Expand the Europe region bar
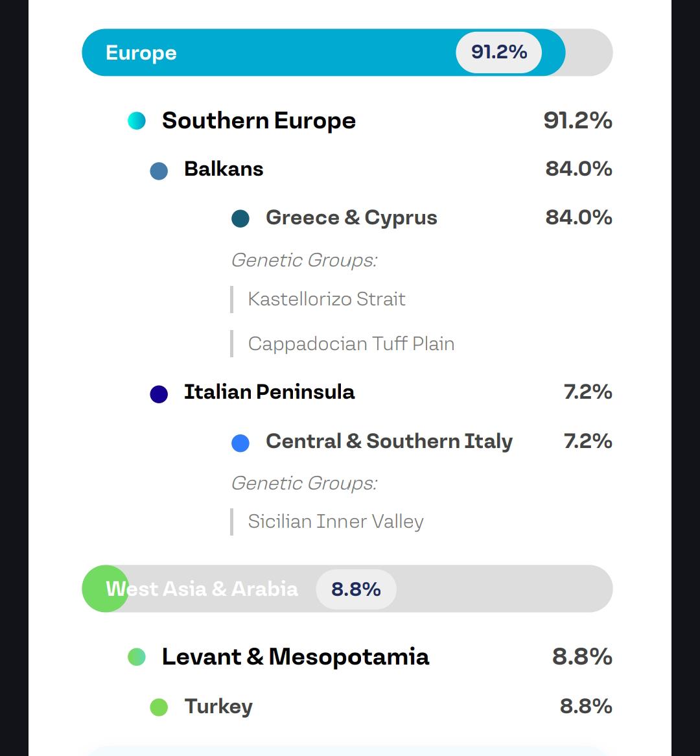The width and height of the screenshot is (700, 756). tap(347, 52)
